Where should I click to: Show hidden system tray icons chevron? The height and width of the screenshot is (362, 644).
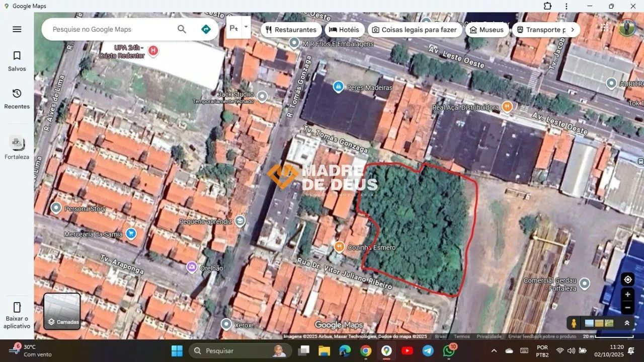click(x=494, y=350)
